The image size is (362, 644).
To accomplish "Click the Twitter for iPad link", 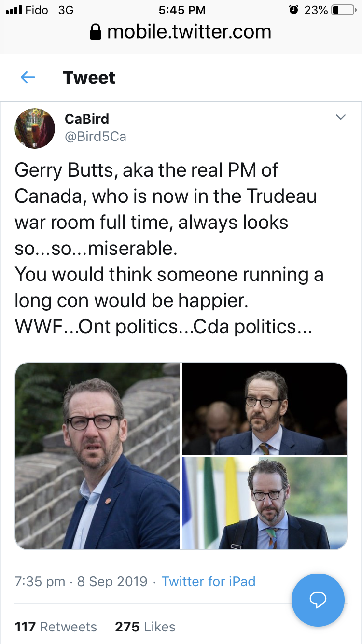I will pyautogui.click(x=208, y=581).
